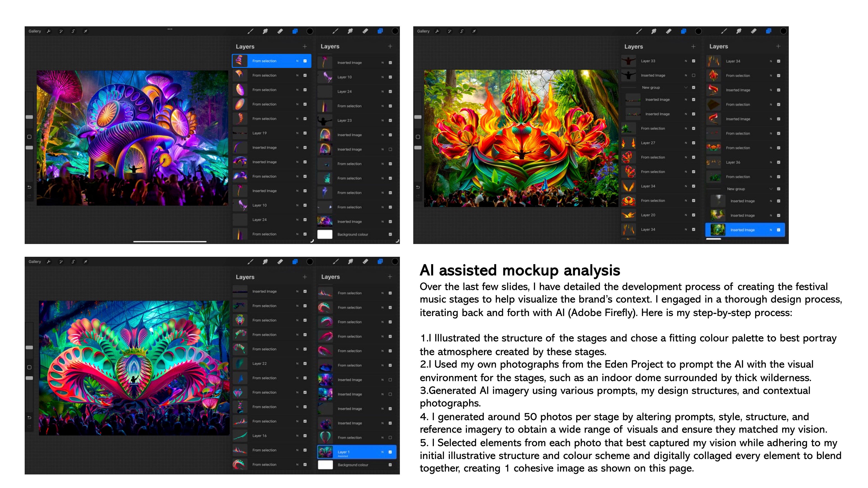
Task: Hide Layer 19 using its visibility checkbox
Action: [x=305, y=133]
